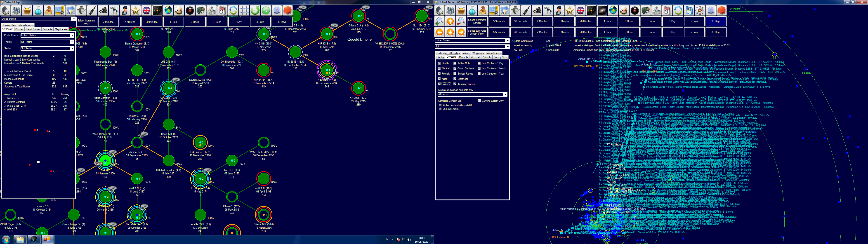Screen dimensions: 868x244
Task: Open the colony house icon in GalacticMap toolbar
Action: [5, 10]
